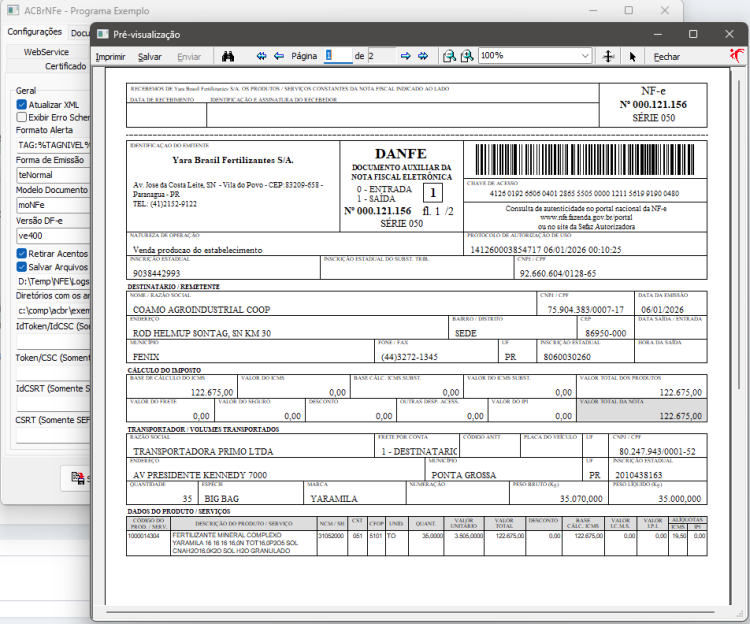Select the pan/move hand tool
Viewport: 750px width, 624px height.
coord(608,56)
